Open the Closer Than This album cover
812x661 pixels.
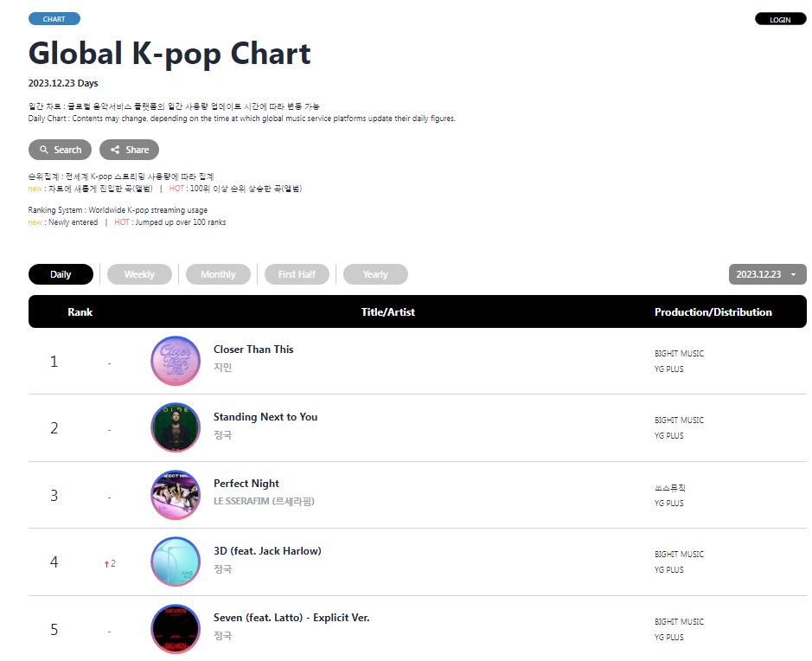coord(176,361)
